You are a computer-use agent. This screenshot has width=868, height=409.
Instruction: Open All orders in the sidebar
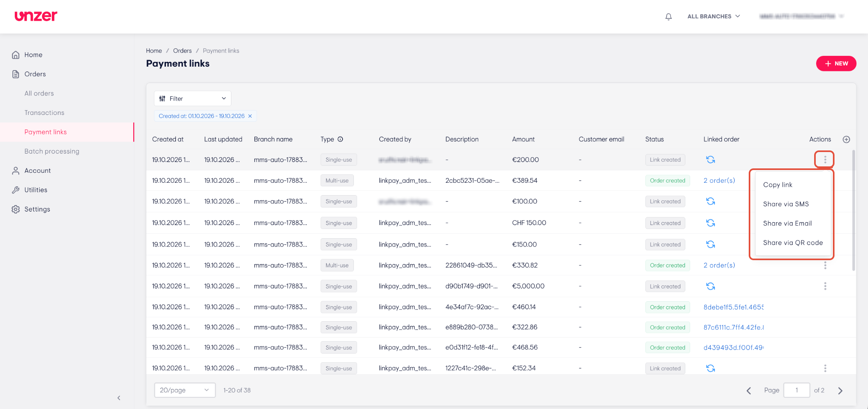coord(39,93)
